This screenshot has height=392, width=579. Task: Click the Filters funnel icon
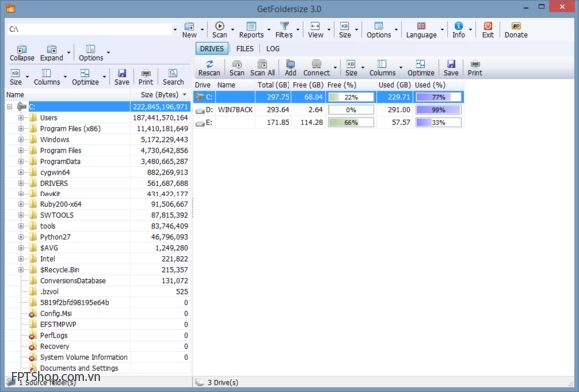[x=284, y=26]
